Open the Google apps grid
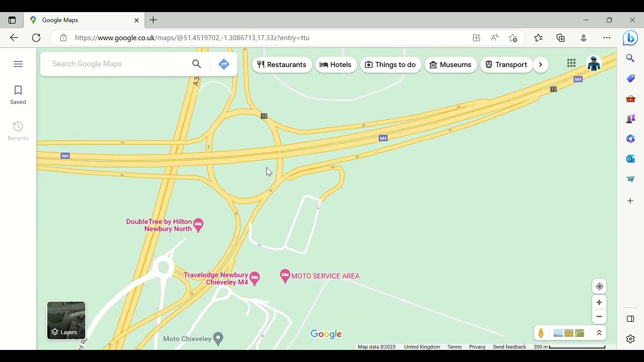Viewport: 644px width, 362px height. (x=571, y=63)
